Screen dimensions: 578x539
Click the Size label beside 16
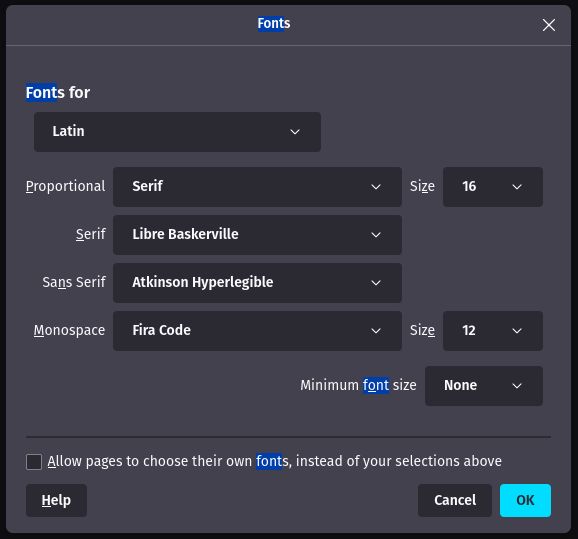(x=422, y=187)
